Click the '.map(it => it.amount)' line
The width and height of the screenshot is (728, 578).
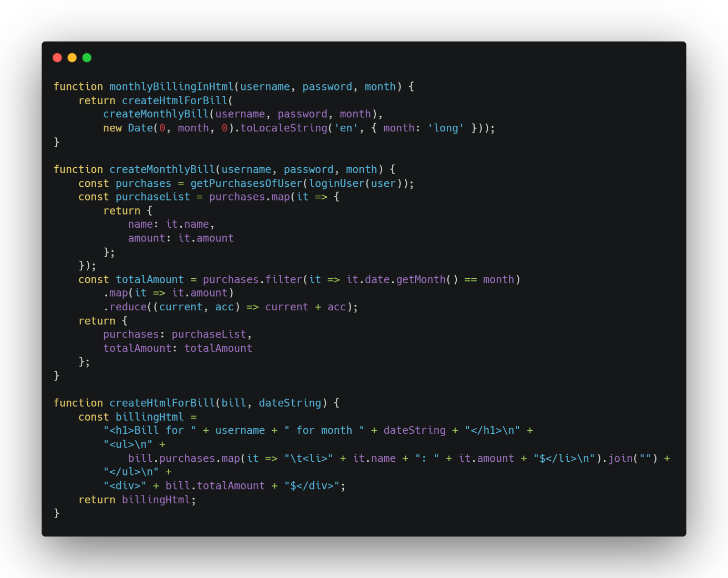point(168,293)
